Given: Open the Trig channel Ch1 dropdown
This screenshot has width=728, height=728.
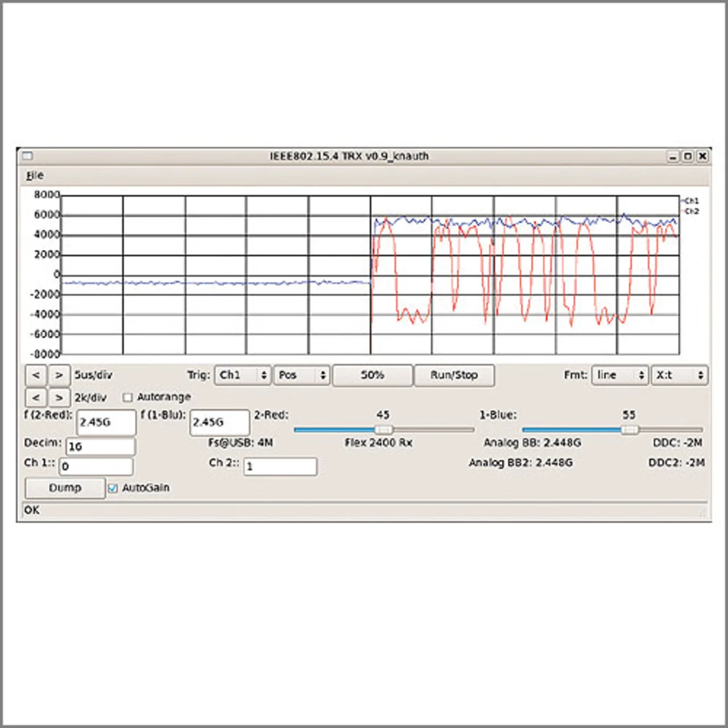Looking at the screenshot, I should tap(242, 375).
